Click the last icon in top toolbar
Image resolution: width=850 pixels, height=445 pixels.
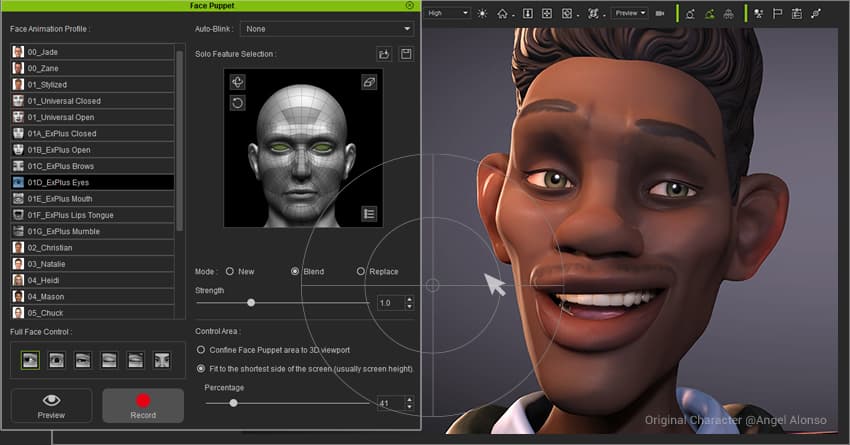(816, 14)
